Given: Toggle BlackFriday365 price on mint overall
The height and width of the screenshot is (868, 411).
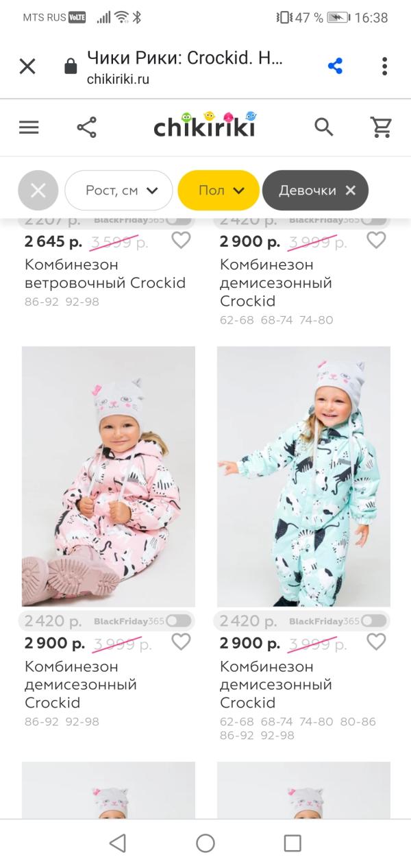Looking at the screenshot, I should 373,620.
